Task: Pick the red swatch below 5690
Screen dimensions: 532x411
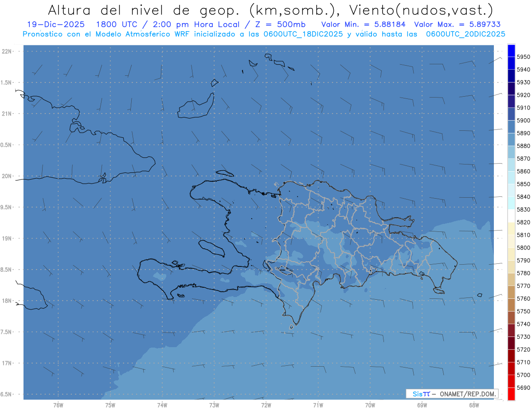Action: 511,394
